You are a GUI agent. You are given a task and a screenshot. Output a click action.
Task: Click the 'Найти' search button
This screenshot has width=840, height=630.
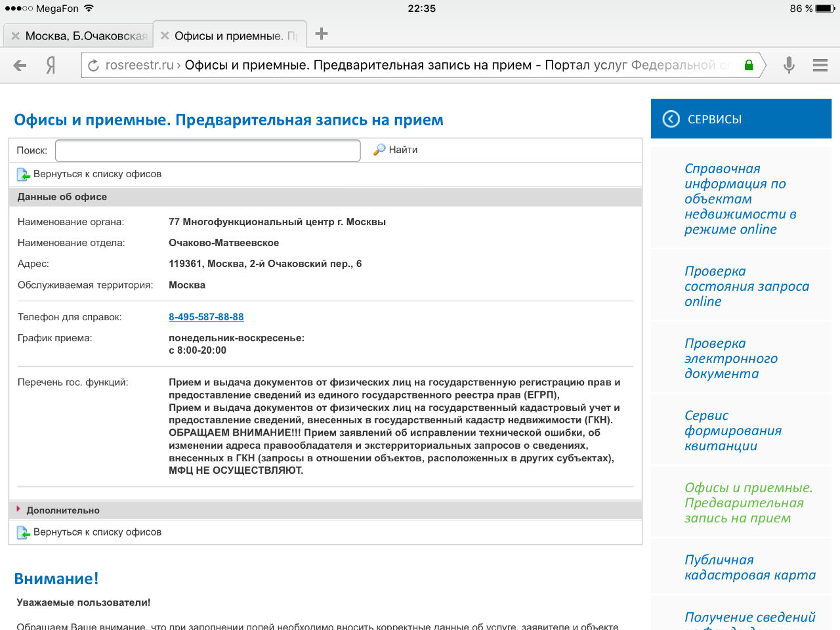click(x=396, y=150)
